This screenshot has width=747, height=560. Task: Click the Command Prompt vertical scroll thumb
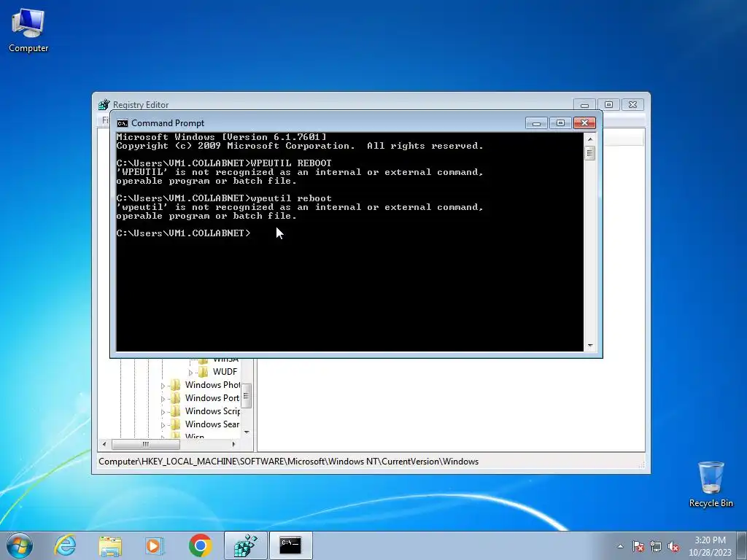590,153
